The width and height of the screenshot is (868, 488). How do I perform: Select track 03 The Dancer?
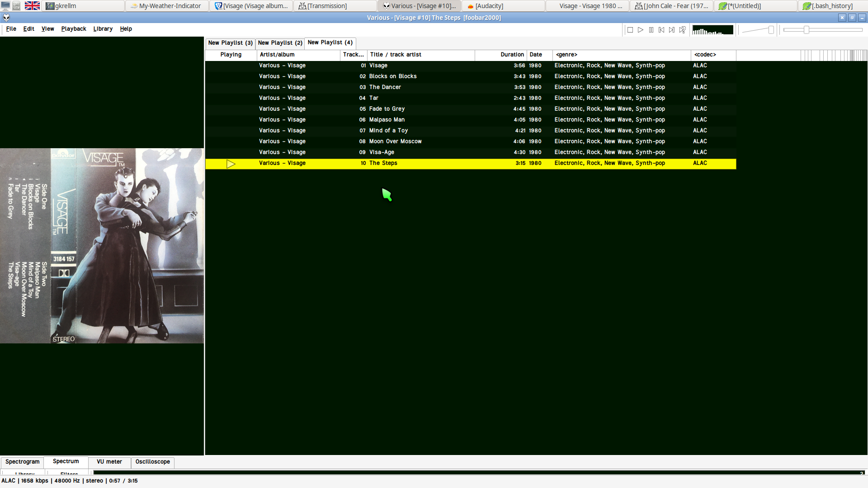pyautogui.click(x=471, y=87)
